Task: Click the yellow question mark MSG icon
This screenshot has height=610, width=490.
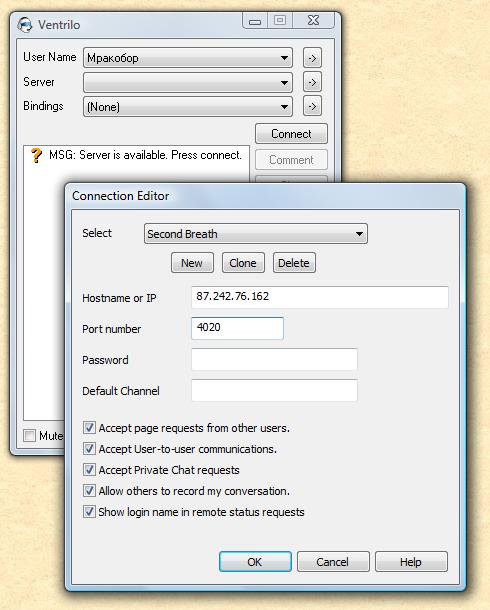Action: point(36,155)
